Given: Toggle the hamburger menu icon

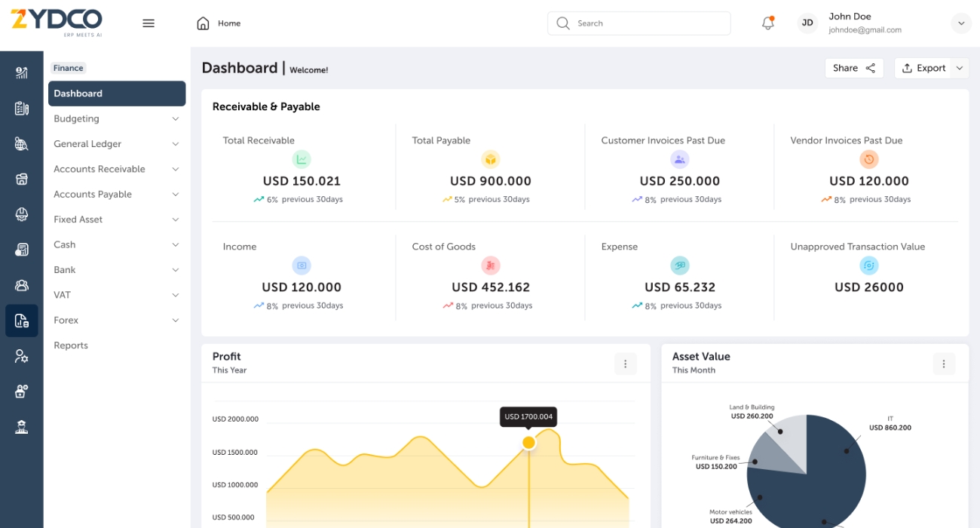Looking at the screenshot, I should (149, 23).
